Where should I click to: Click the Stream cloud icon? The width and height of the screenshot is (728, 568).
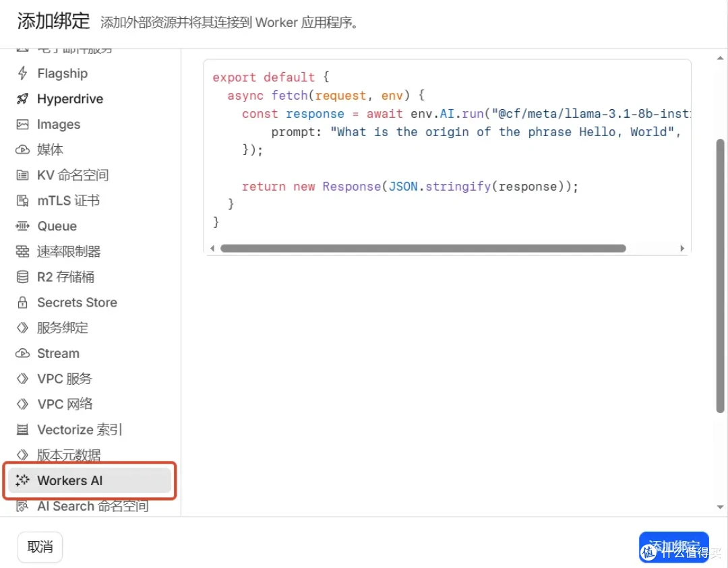[22, 353]
